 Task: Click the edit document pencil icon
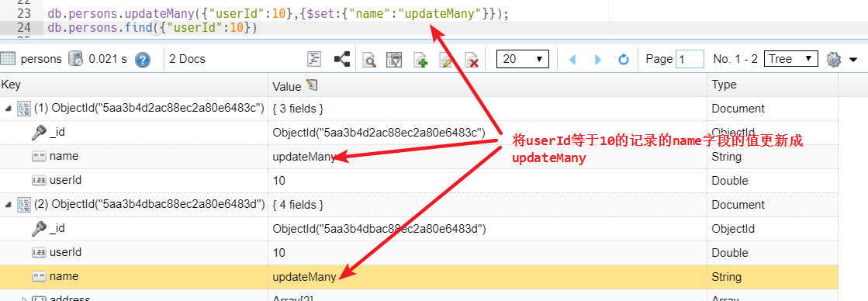pos(445,60)
